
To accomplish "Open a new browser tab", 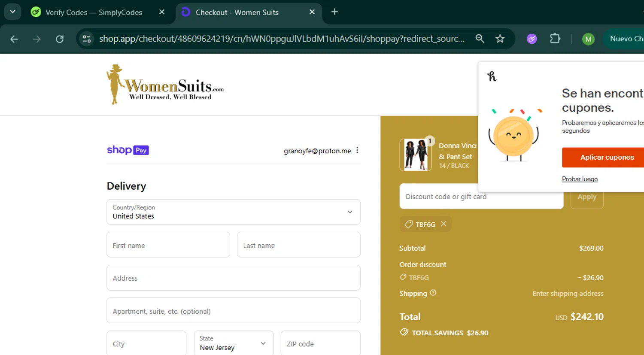I will coord(335,12).
